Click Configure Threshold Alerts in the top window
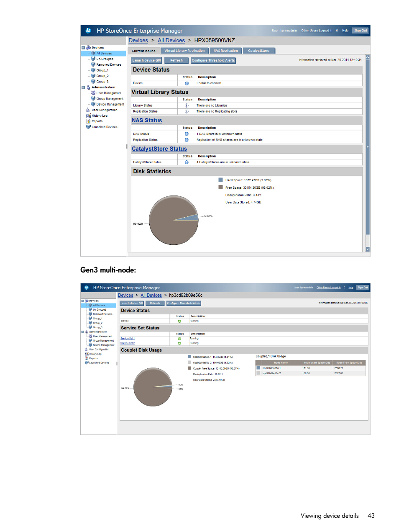 (x=213, y=60)
